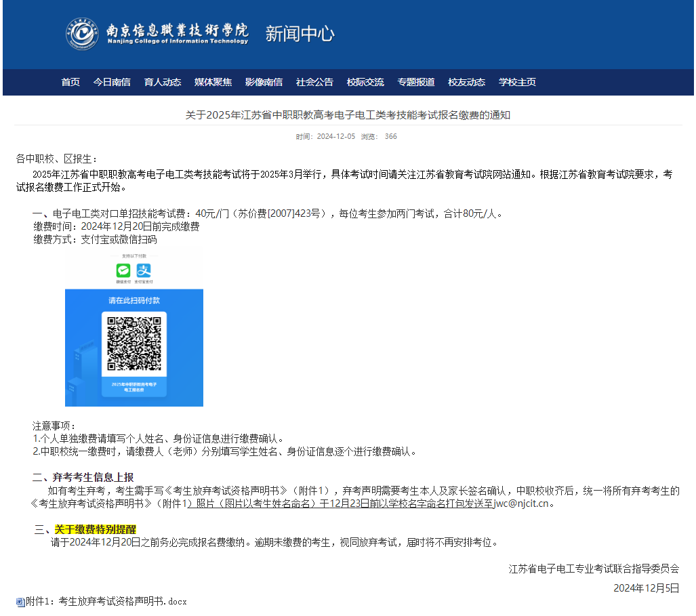Image resolution: width=696 pixels, height=616 pixels.
Task: Click the WeChat Pay green icon
Action: click(123, 270)
